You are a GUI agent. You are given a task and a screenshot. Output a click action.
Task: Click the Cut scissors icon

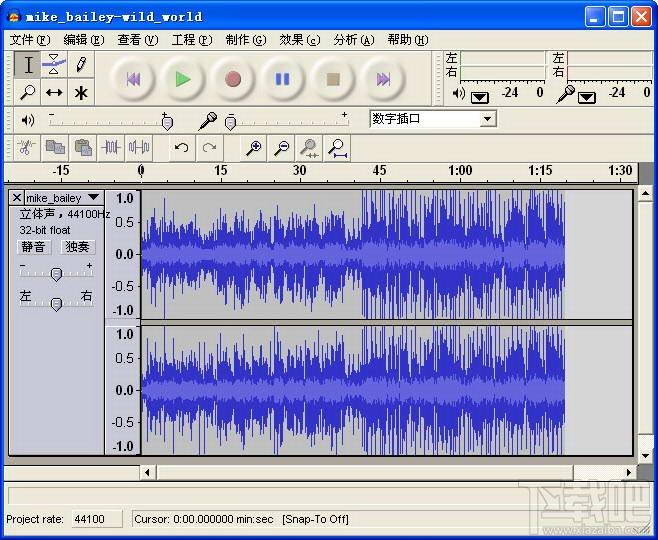(x=27, y=148)
